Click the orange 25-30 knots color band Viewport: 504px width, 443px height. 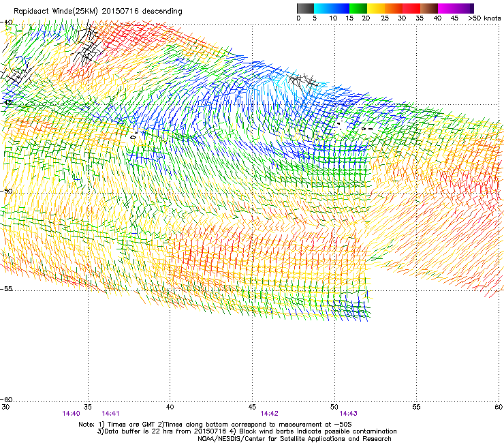coord(394,8)
